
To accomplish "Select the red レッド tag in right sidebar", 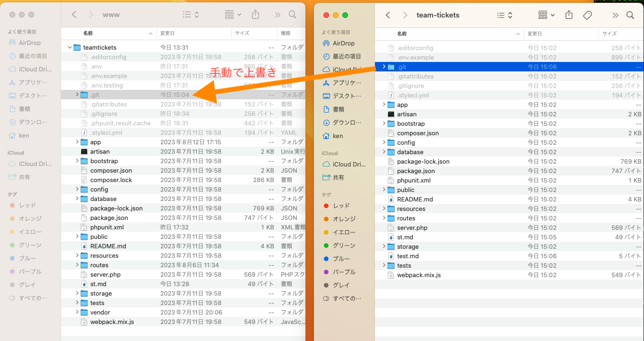I will click(341, 206).
